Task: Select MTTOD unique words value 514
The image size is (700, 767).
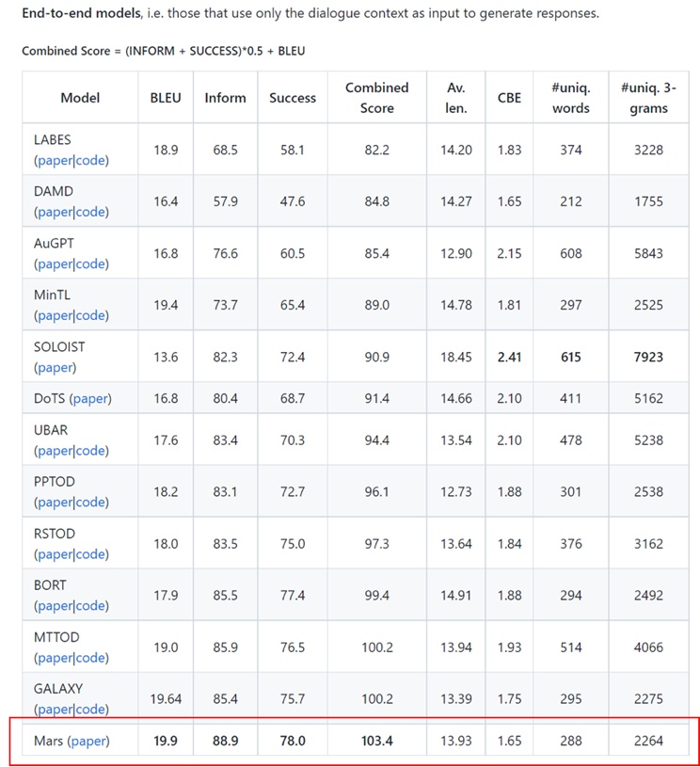Action: (x=571, y=647)
